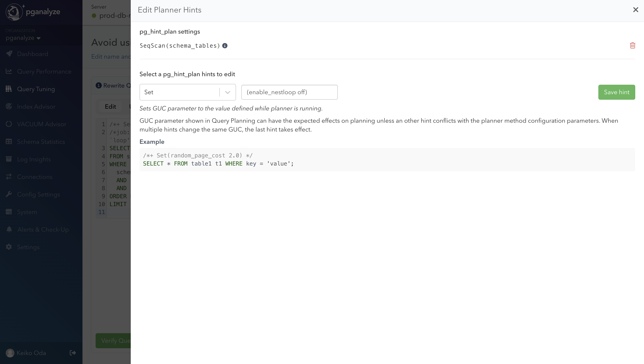This screenshot has height=364, width=644.
Task: Click the prod-db server name in the header
Action: tap(115, 16)
